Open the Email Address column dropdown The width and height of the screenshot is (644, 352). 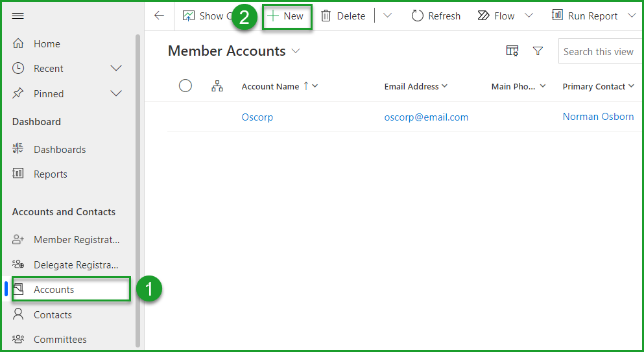(445, 86)
